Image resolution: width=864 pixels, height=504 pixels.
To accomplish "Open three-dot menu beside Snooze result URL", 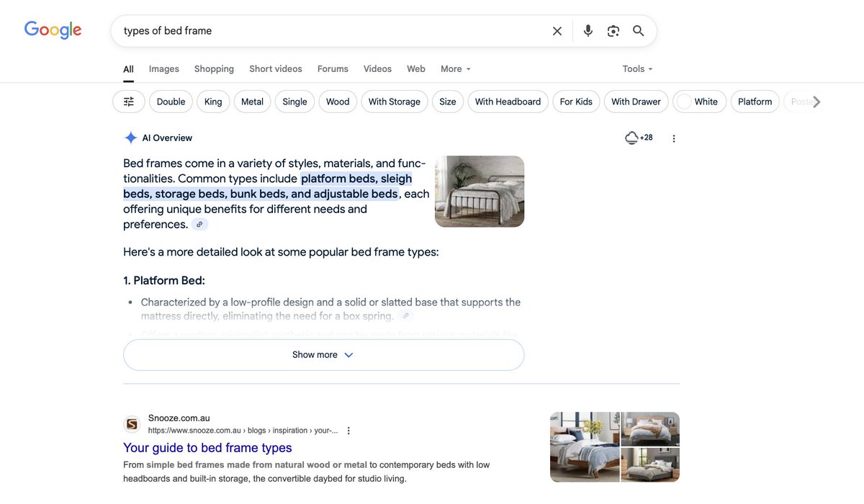I will [348, 431].
